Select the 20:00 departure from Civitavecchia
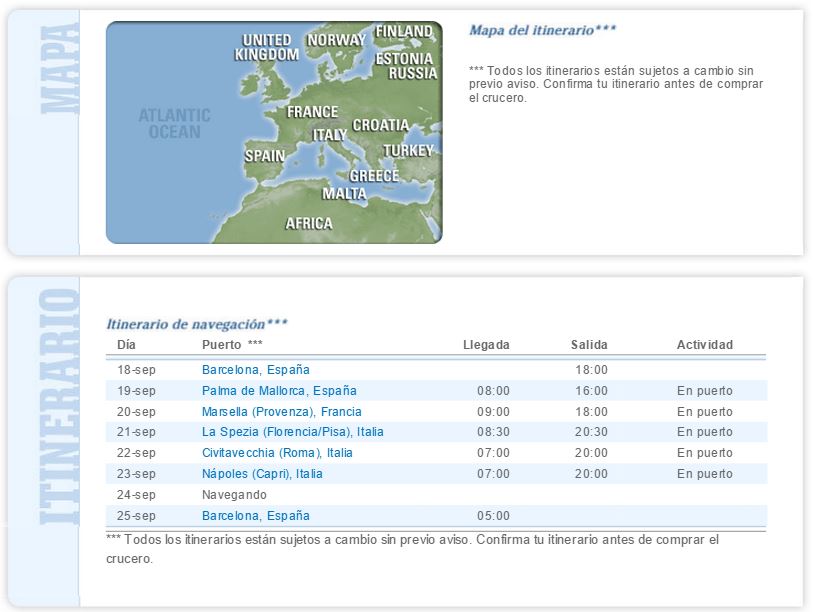Viewport: 813px width, 612px height. point(591,453)
